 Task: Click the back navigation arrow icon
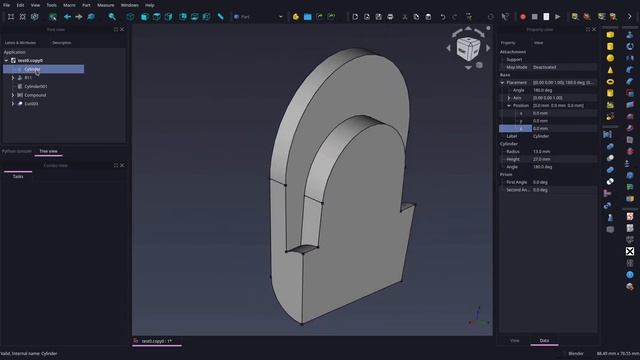(x=67, y=17)
